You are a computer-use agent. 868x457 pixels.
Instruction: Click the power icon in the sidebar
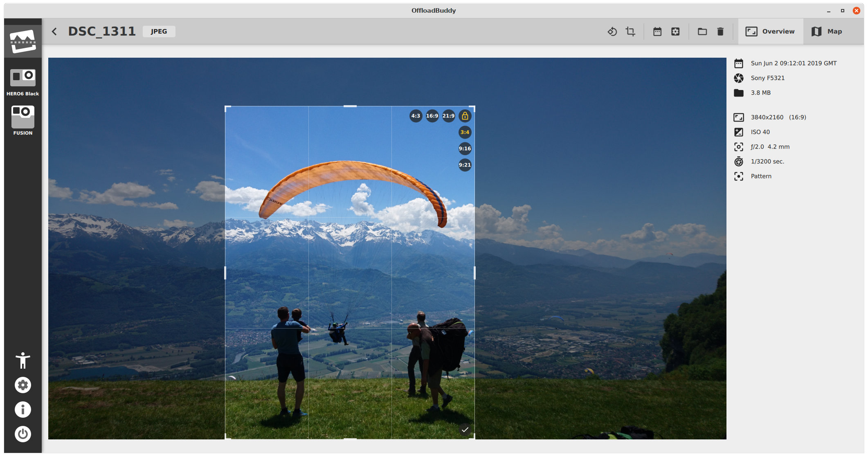click(x=23, y=434)
